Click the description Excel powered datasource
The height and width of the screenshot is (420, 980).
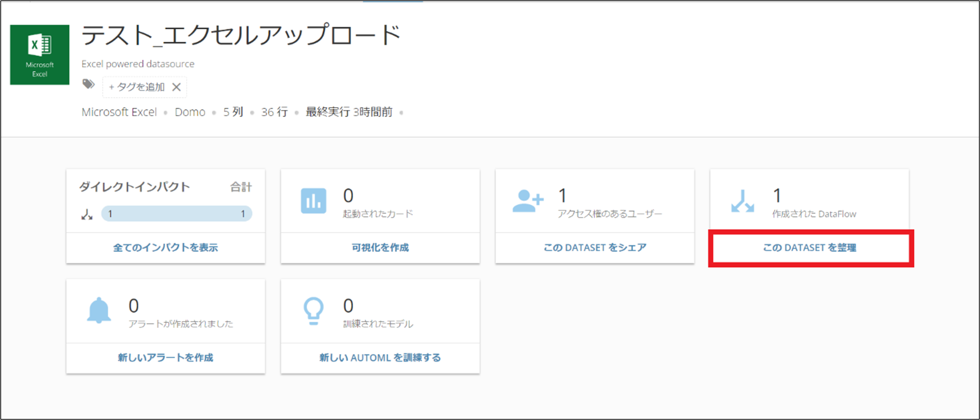138,64
